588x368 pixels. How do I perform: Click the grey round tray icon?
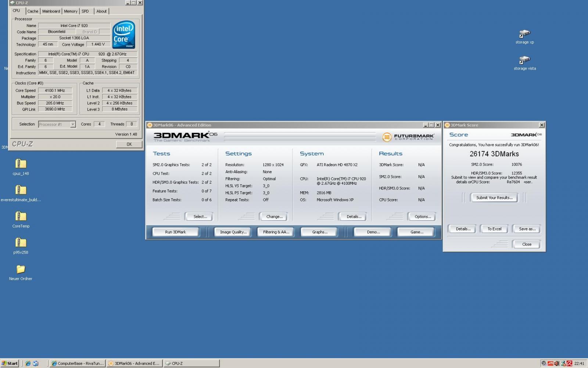(x=544, y=363)
